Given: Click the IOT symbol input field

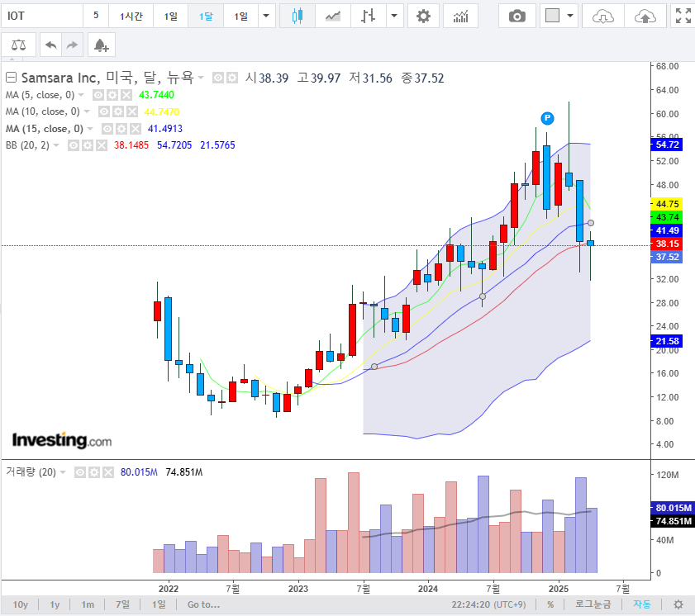Looking at the screenshot, I should click(x=42, y=17).
